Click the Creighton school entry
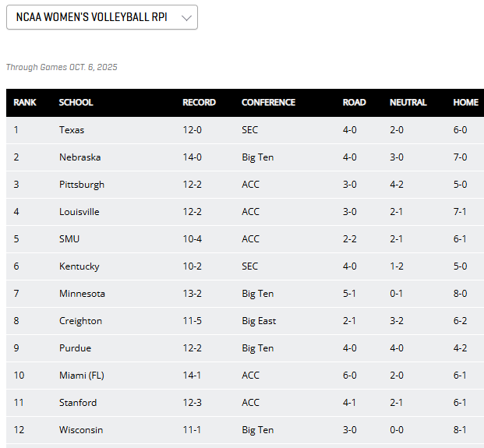This screenshot has height=448, width=484. pos(80,321)
